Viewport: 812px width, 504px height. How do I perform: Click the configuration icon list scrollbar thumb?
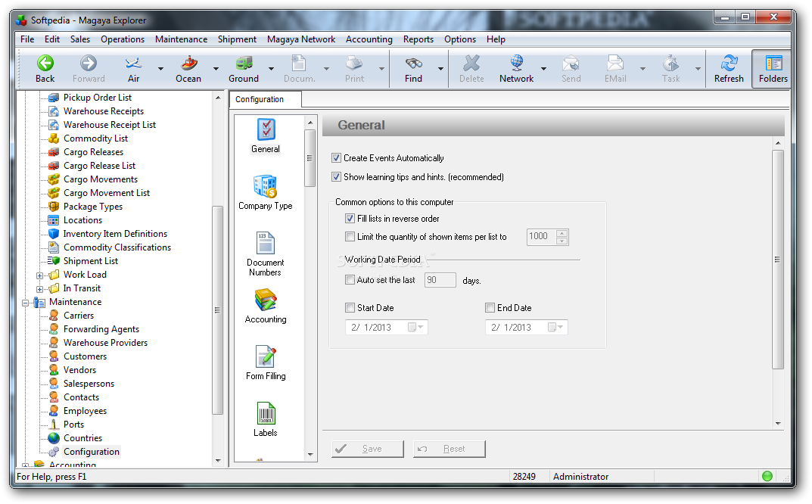310,158
